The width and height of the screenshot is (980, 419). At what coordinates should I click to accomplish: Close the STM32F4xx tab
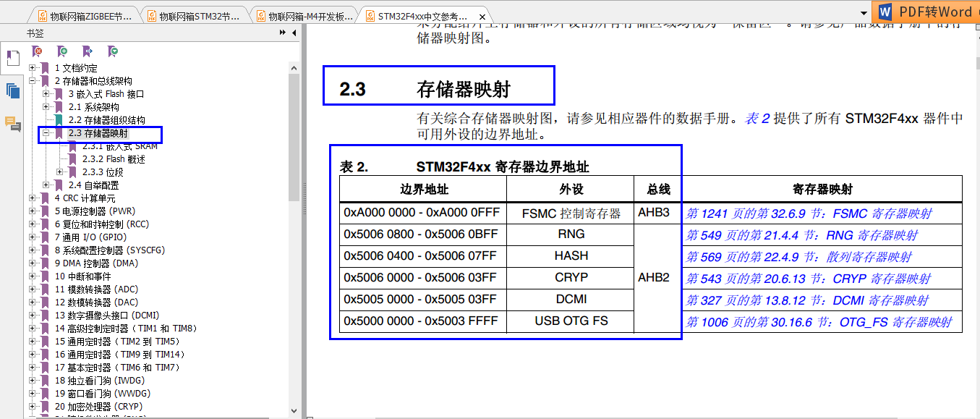coord(482,16)
